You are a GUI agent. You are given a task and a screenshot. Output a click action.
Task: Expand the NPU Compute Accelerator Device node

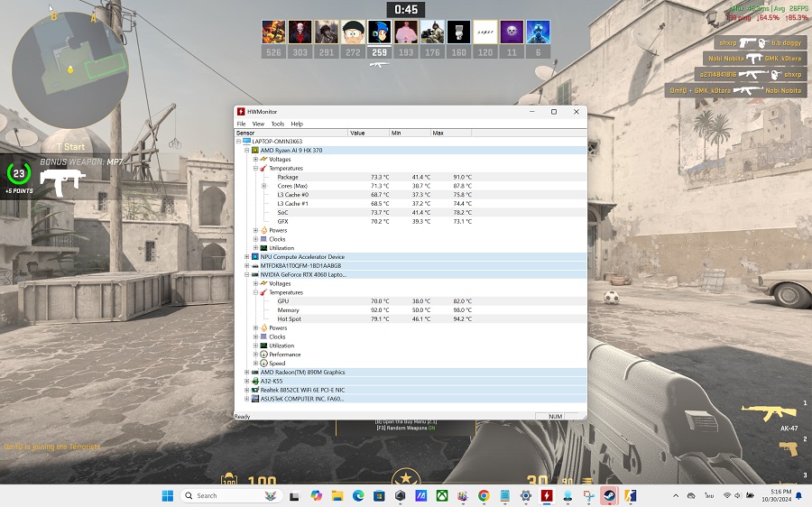coord(247,257)
